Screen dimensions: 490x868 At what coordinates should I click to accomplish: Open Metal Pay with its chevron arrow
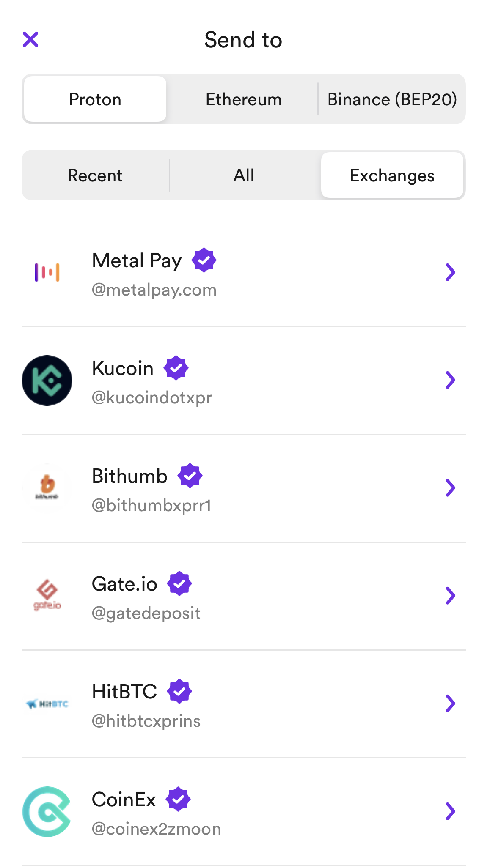tap(451, 272)
